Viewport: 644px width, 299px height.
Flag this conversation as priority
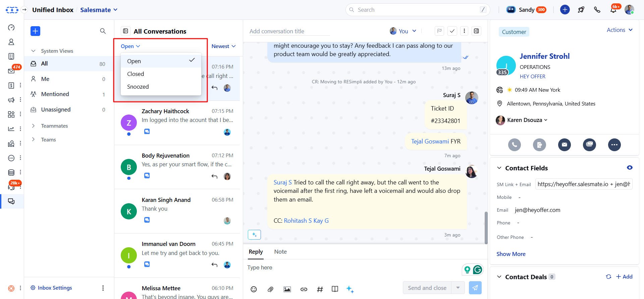[439, 31]
